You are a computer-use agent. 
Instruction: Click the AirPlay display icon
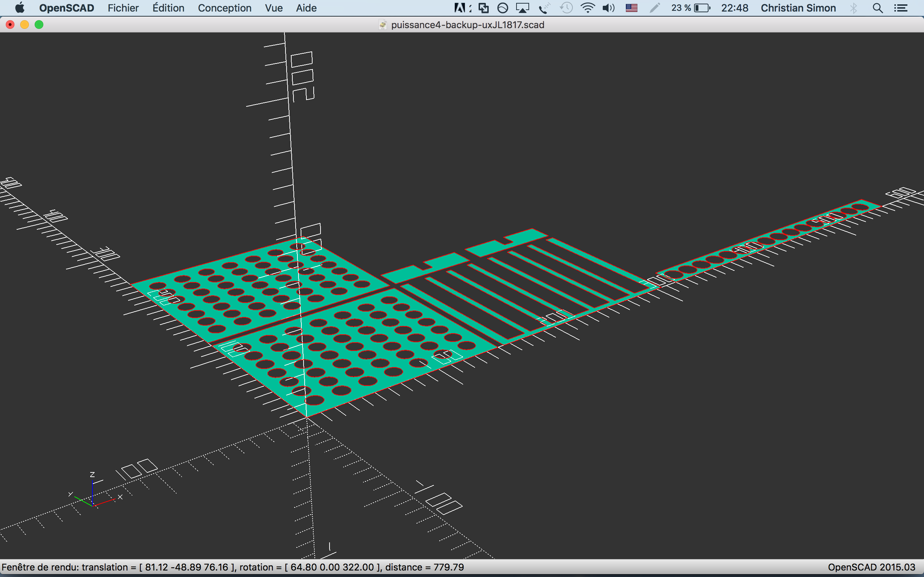522,8
